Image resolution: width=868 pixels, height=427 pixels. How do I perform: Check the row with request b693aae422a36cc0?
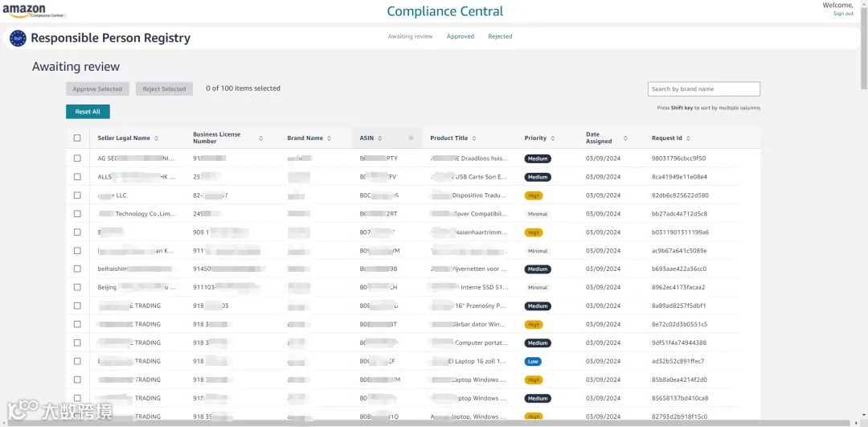(77, 269)
